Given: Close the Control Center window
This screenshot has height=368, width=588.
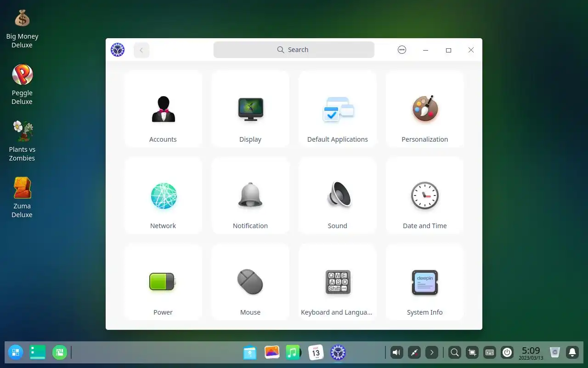Looking at the screenshot, I should point(471,50).
